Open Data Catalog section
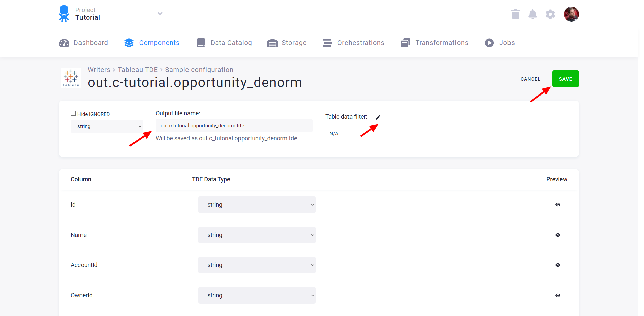This screenshot has height=316, width=644. pos(224,43)
